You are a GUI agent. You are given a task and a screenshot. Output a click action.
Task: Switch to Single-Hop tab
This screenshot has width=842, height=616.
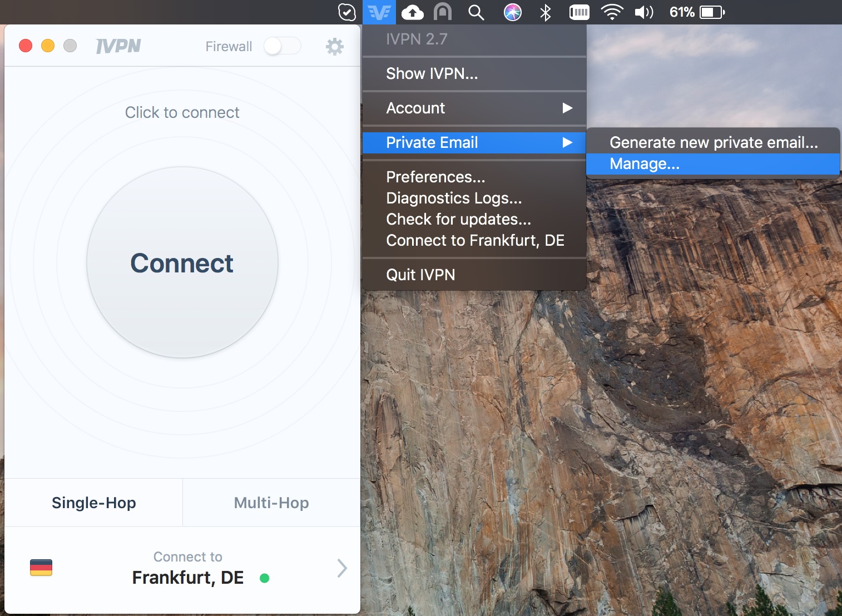point(93,503)
